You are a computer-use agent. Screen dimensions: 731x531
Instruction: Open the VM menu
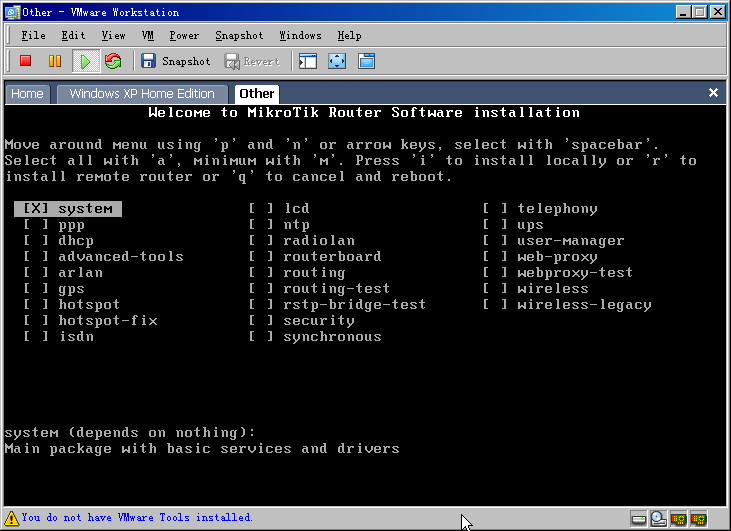[148, 35]
